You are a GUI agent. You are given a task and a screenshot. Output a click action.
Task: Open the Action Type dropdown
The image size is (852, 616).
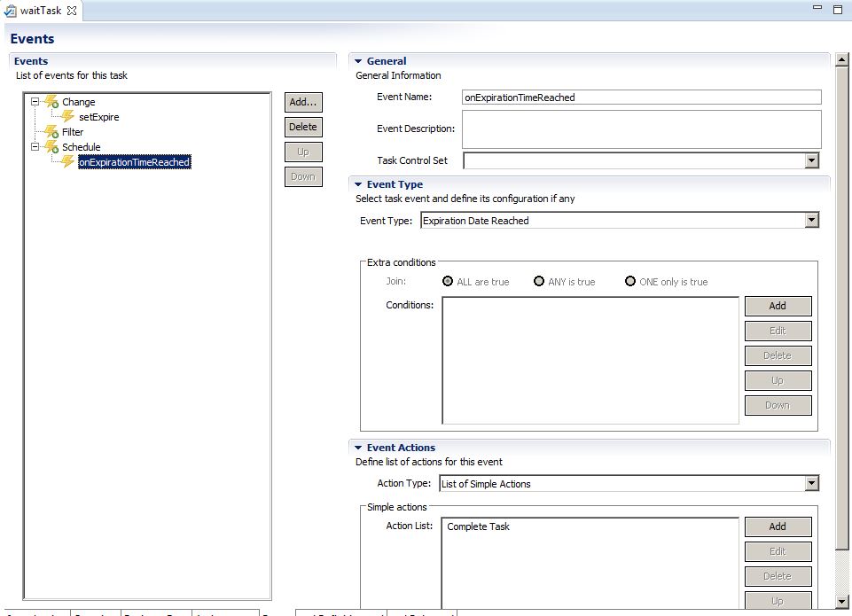pos(810,483)
